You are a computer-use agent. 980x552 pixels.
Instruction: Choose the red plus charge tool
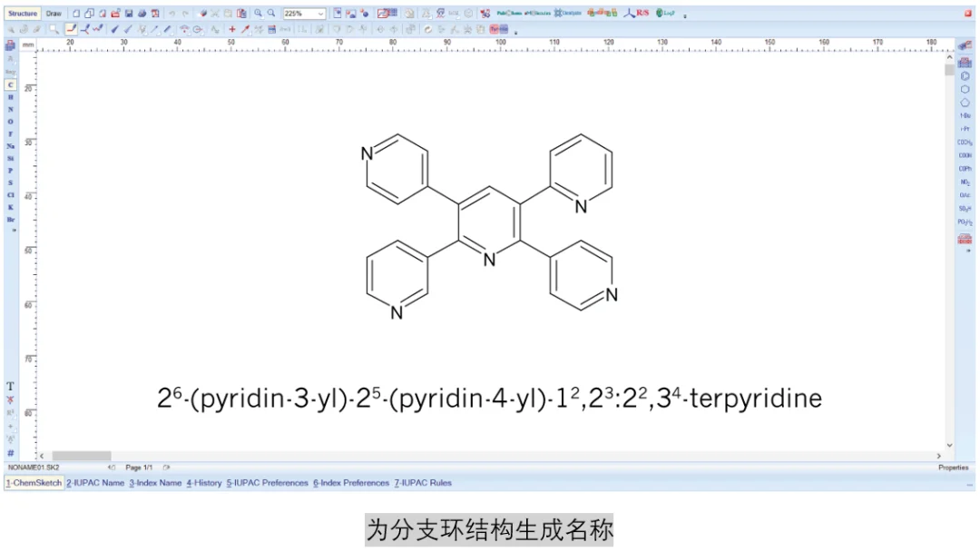[232, 29]
